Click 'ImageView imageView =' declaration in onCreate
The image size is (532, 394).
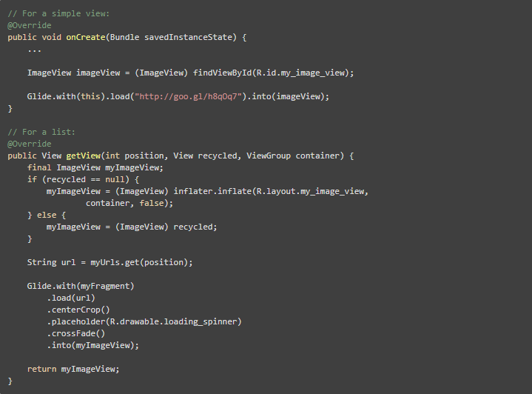[78, 73]
